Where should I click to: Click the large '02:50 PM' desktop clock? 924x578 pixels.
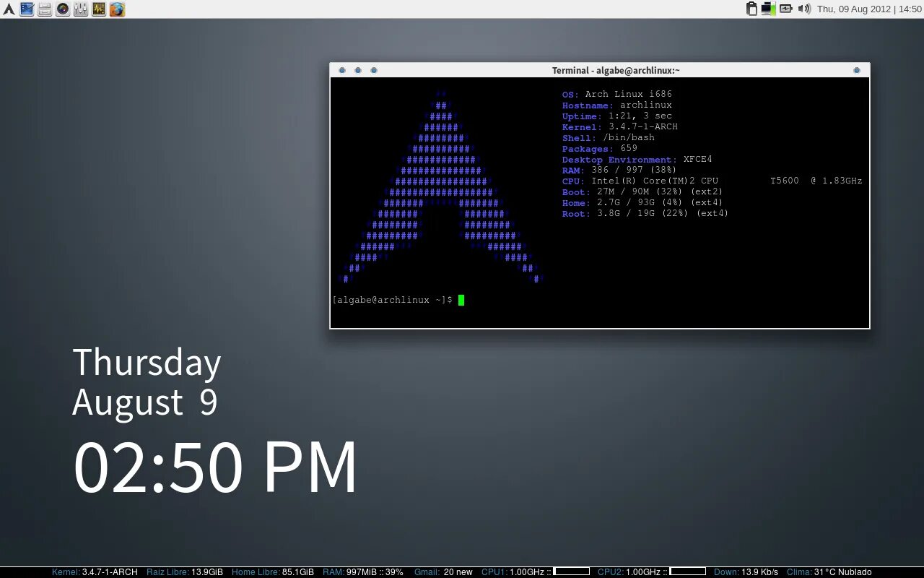(x=215, y=467)
